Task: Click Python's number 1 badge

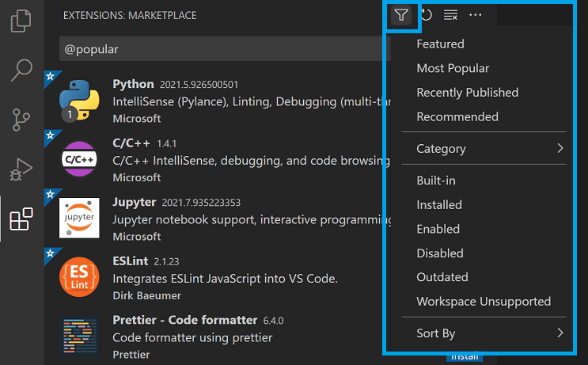Action: pos(70,114)
